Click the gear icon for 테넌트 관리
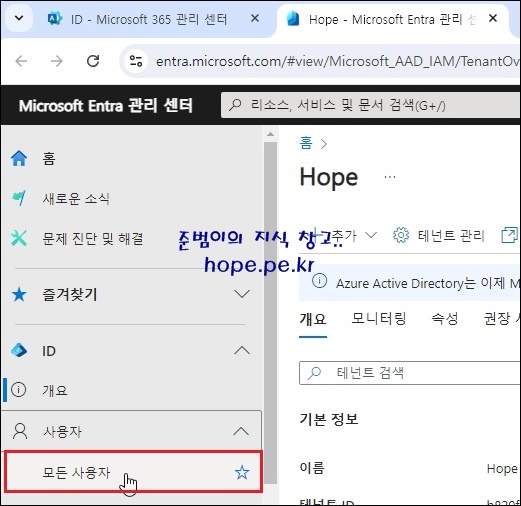This screenshot has width=521, height=506. click(401, 235)
